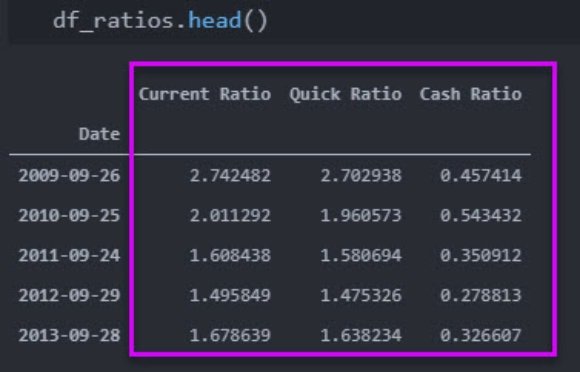
Task: Click the Cash Ratio value 0.543432
Action: pos(481,215)
